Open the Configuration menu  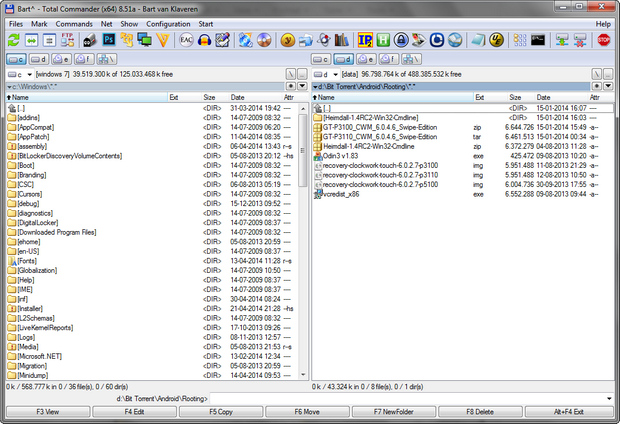click(x=168, y=24)
